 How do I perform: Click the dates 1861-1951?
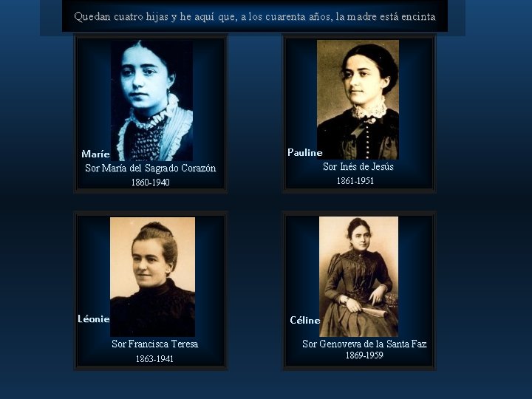(x=355, y=181)
